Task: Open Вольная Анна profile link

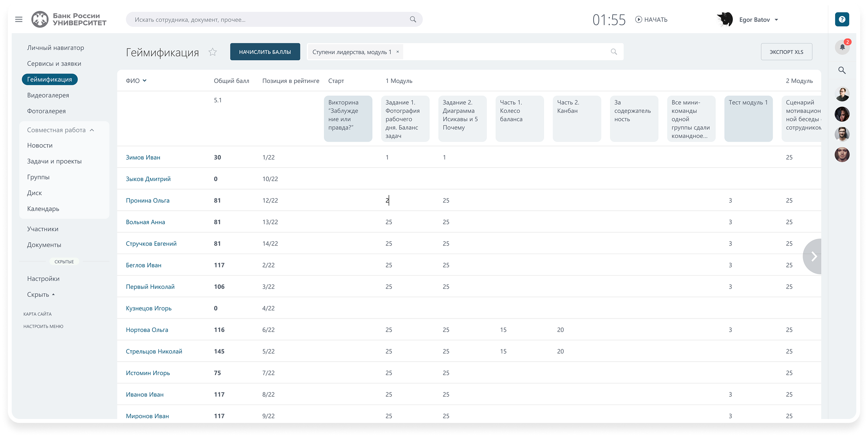Action: [x=145, y=222]
